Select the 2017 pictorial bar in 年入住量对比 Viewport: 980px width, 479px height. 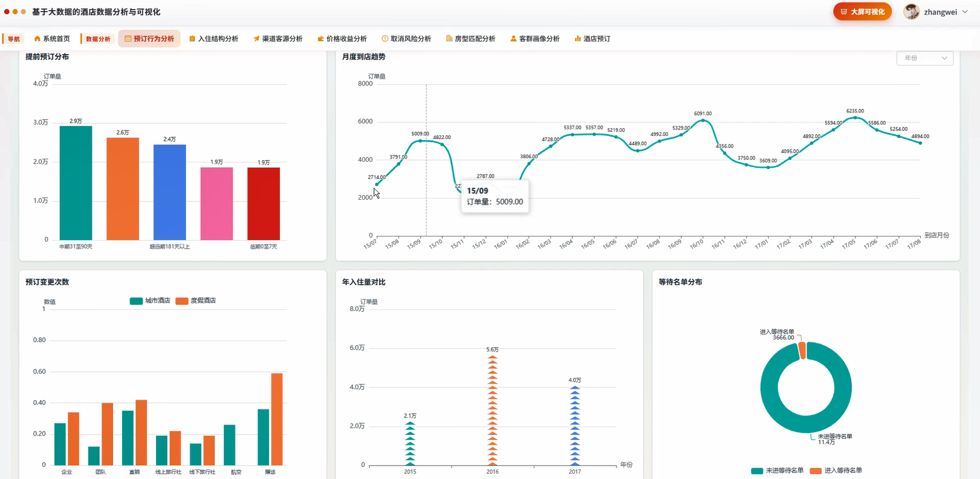(575, 426)
